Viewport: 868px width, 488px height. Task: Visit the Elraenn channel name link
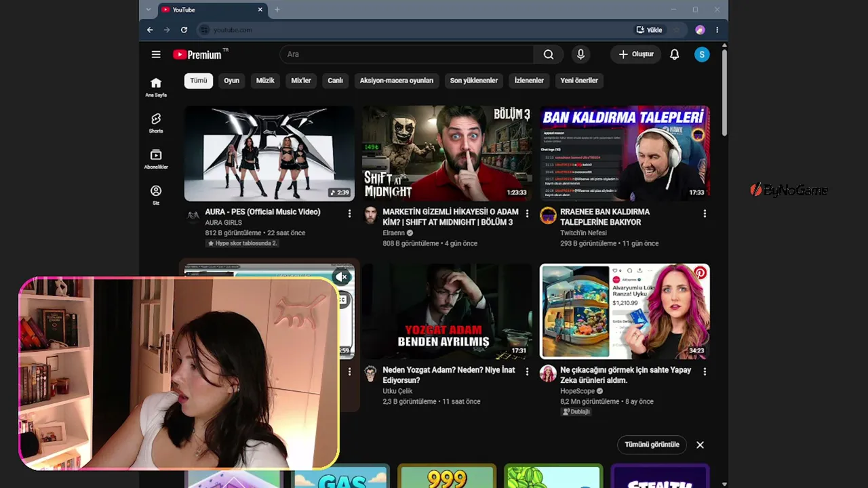[393, 233]
